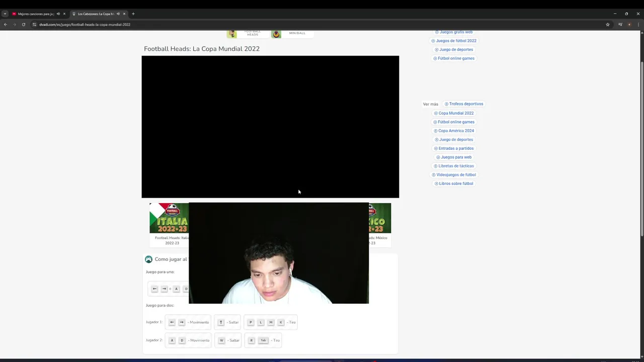Open Juegos de fútbol 2022 link
The height and width of the screenshot is (362, 644).
click(454, 41)
